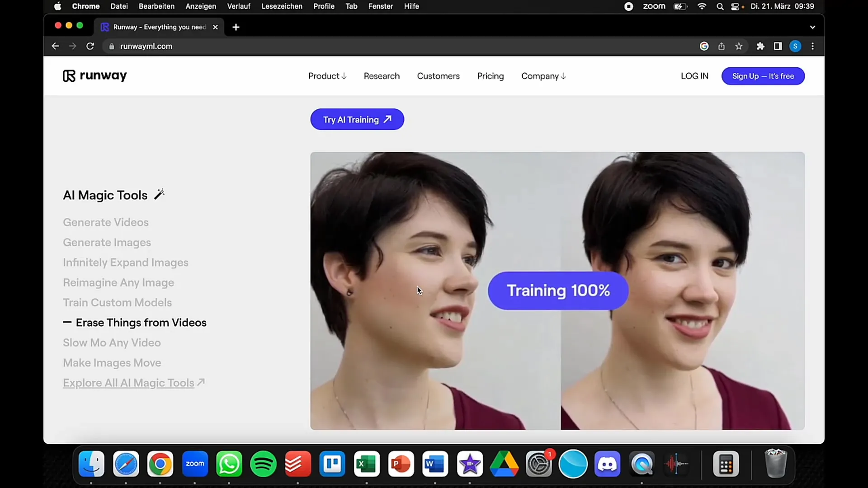
Task: Toggle browser extensions icon
Action: [x=761, y=47]
